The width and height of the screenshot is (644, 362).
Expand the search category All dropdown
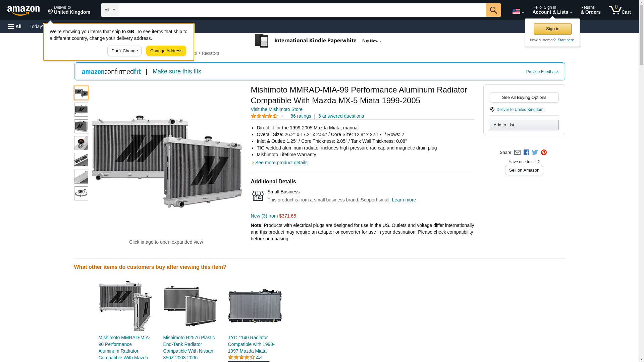click(x=109, y=10)
